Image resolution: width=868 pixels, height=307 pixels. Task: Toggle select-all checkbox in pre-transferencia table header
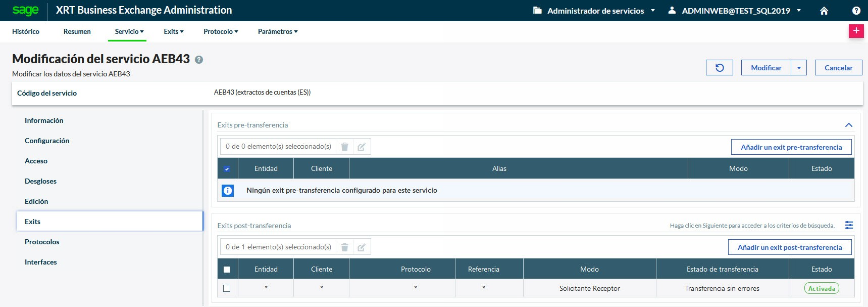pyautogui.click(x=227, y=169)
